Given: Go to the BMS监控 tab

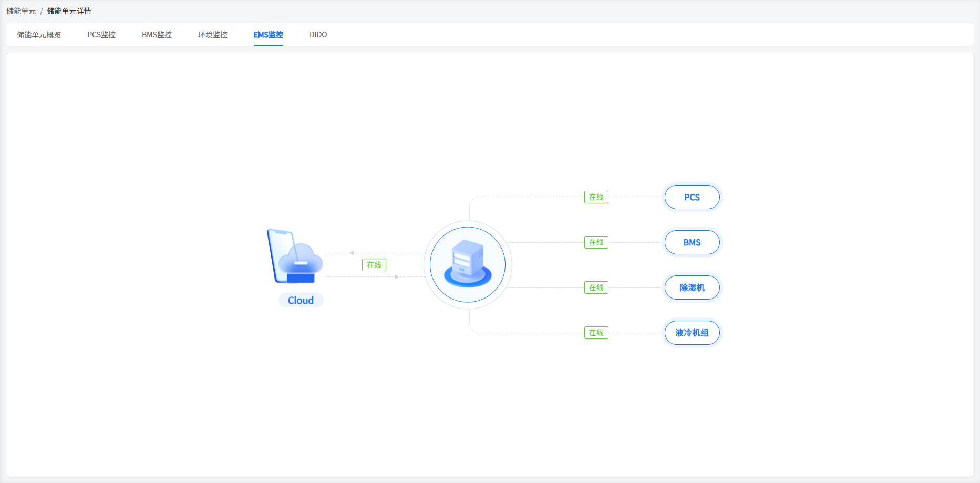Looking at the screenshot, I should pos(157,35).
